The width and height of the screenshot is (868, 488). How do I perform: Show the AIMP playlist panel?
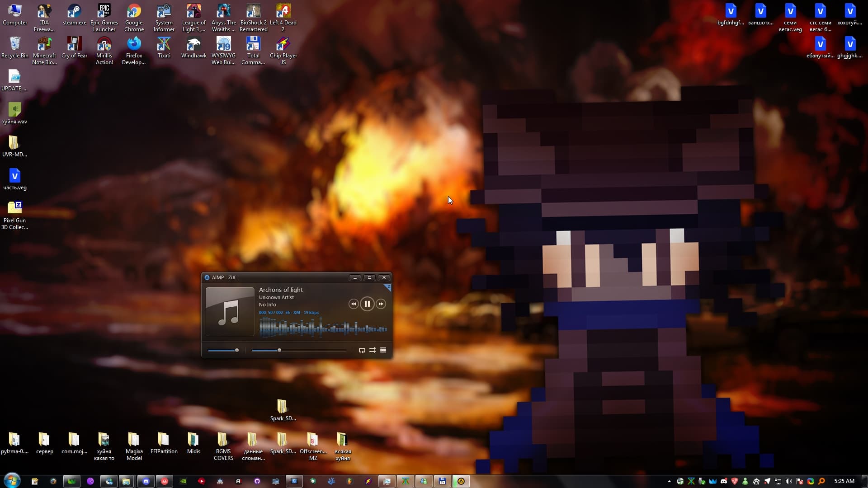tap(383, 350)
